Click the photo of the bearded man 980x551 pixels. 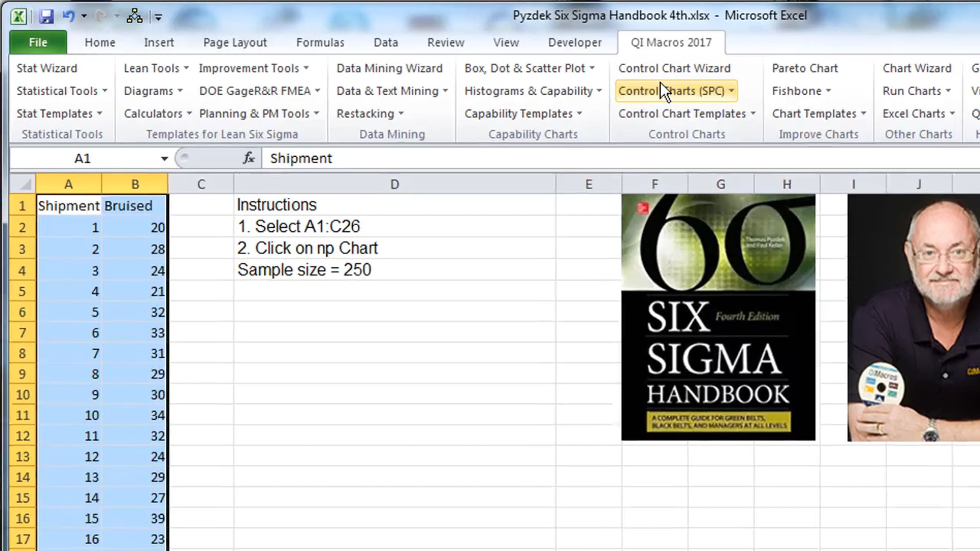pos(914,318)
